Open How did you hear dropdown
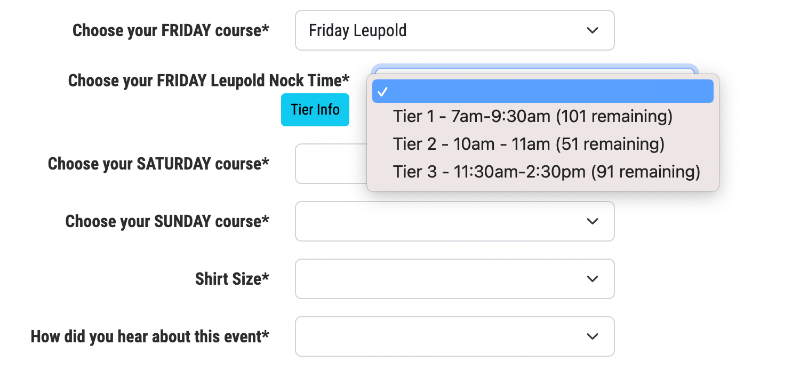 pyautogui.click(x=455, y=336)
